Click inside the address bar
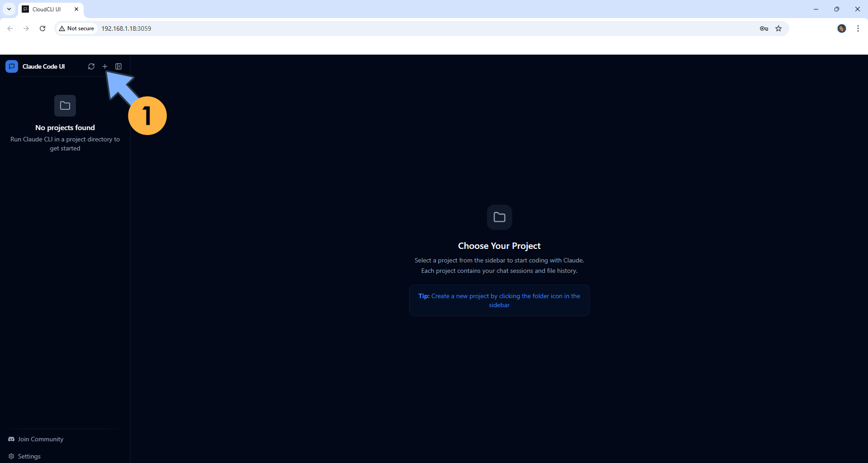The image size is (868, 463). pyautogui.click(x=226, y=28)
